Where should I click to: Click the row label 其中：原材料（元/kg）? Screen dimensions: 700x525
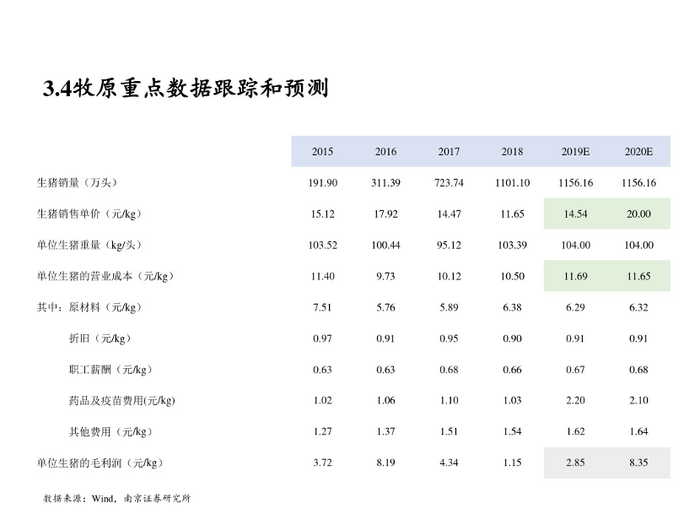(x=89, y=307)
